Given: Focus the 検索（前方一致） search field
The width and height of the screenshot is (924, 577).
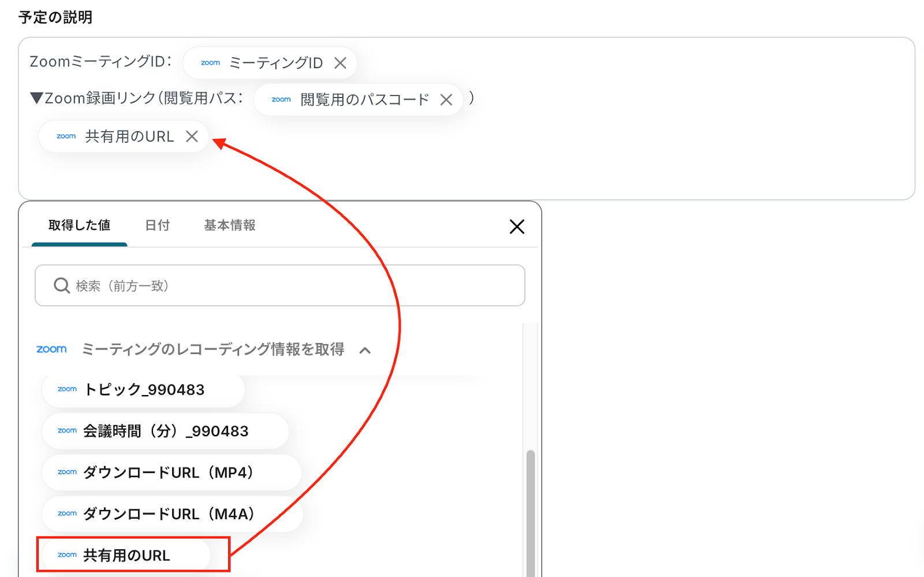Looking at the screenshot, I should pyautogui.click(x=280, y=285).
